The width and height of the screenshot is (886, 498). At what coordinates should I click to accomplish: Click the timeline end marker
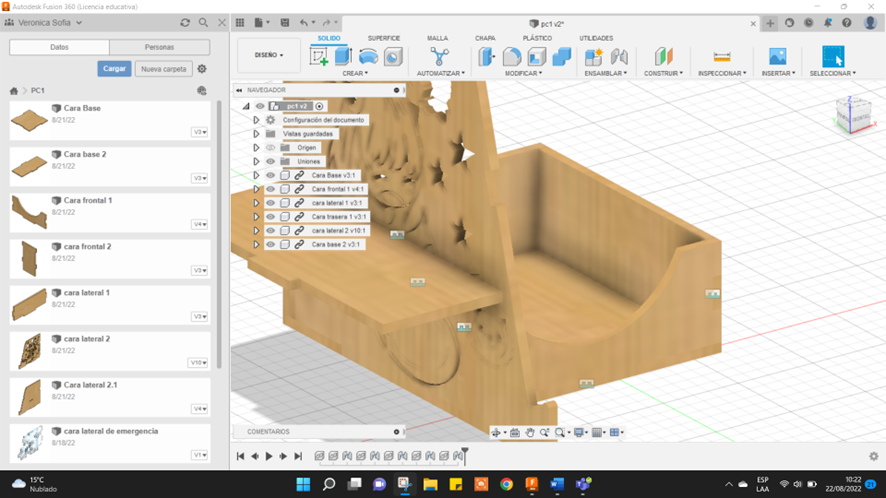(x=464, y=456)
